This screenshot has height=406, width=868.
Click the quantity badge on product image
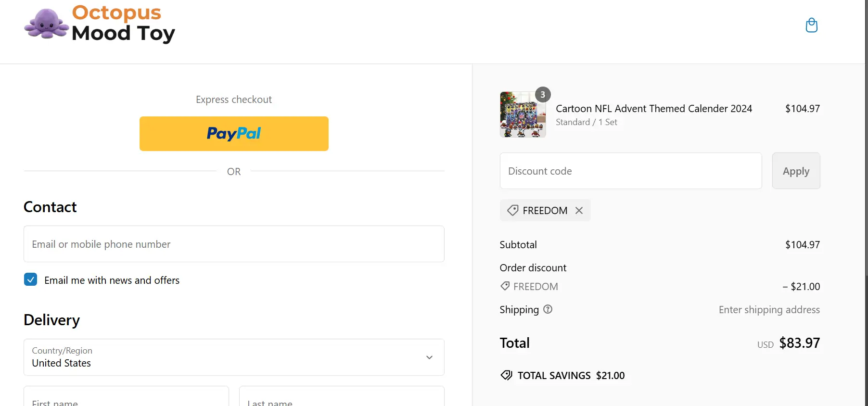(x=543, y=95)
